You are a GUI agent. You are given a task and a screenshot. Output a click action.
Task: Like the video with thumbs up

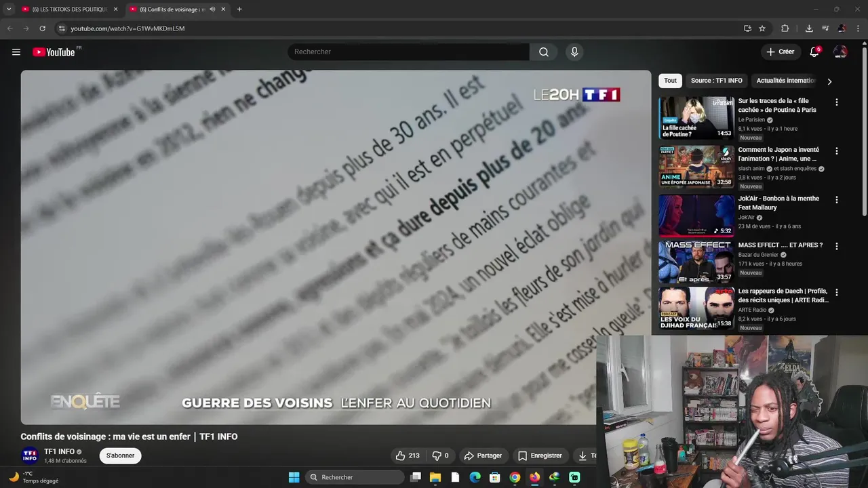[408, 455]
